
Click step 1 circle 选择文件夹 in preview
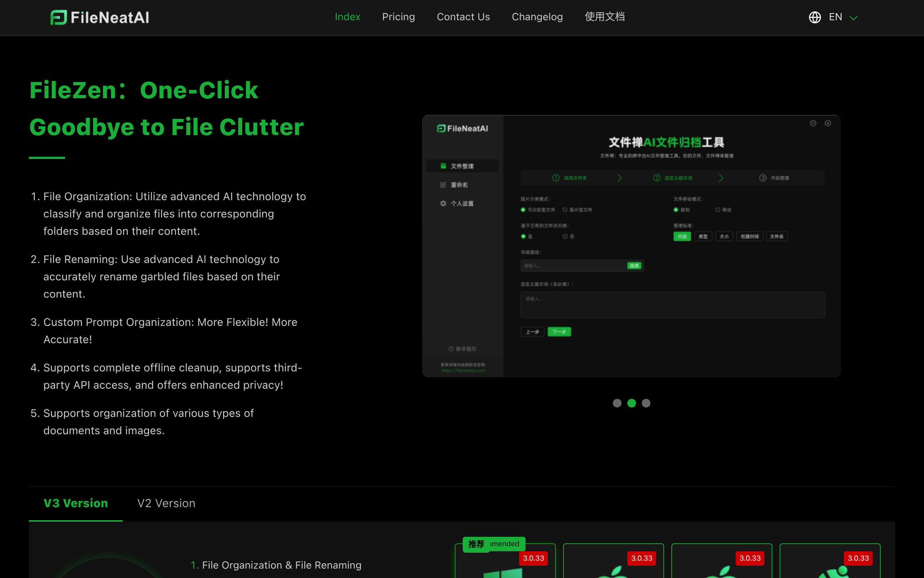[x=556, y=178]
